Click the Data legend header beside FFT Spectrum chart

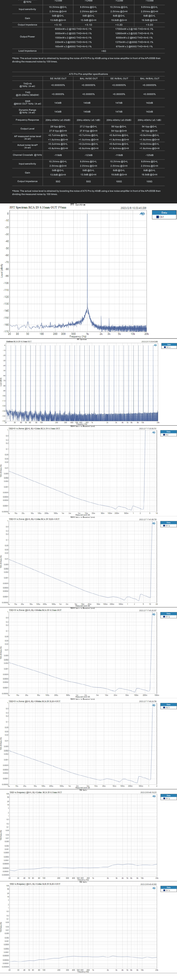click(x=164, y=213)
